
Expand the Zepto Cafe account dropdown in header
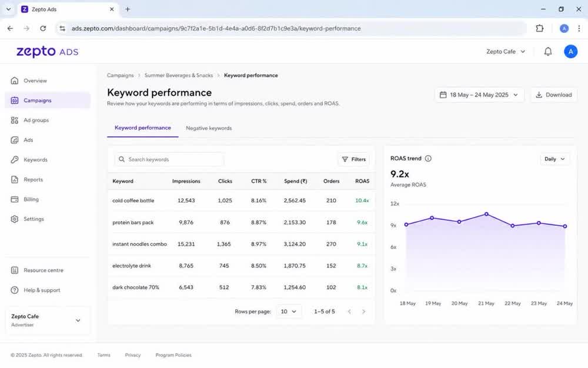506,51
